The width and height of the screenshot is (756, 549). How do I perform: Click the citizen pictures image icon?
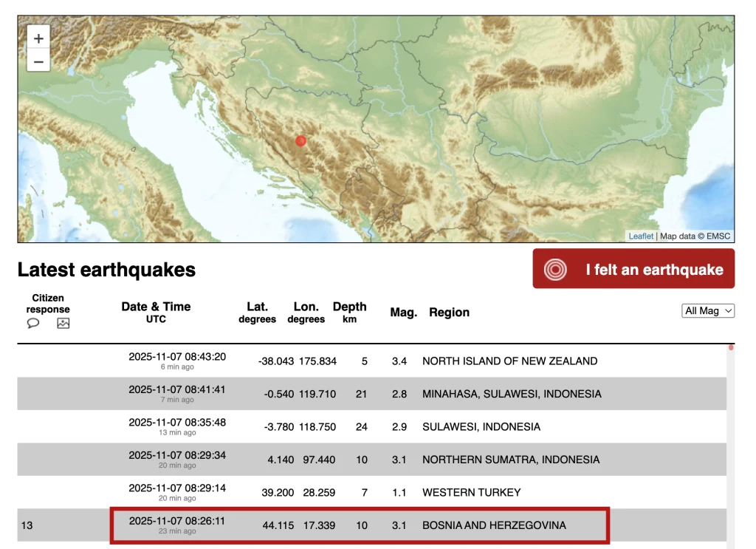pos(63,323)
